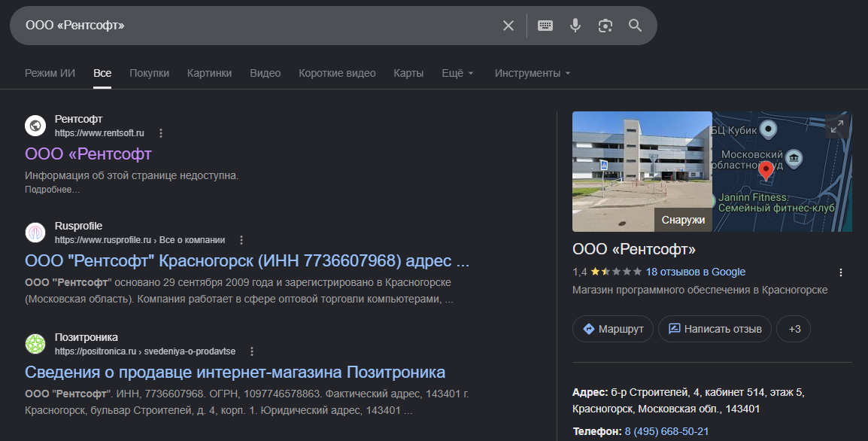Click the Позитроника green favicon
This screenshot has height=441, width=868.
[35, 344]
